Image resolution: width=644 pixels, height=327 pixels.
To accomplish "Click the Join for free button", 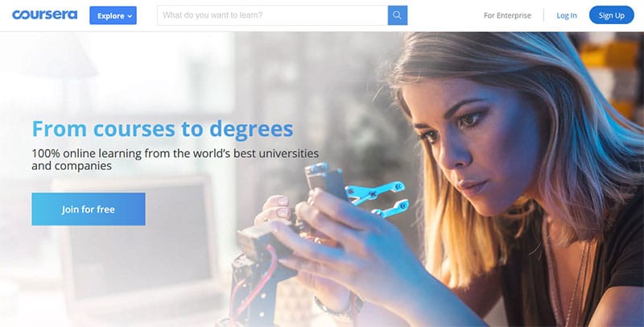I will point(89,209).
